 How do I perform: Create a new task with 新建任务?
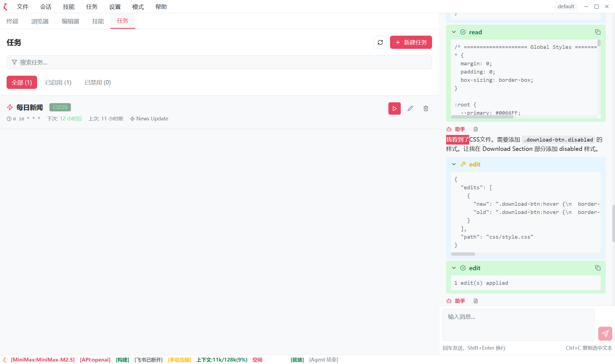tap(411, 42)
